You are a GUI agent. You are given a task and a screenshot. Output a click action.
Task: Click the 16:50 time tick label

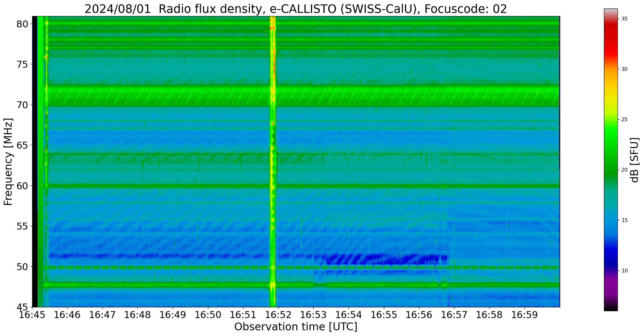[x=208, y=315]
